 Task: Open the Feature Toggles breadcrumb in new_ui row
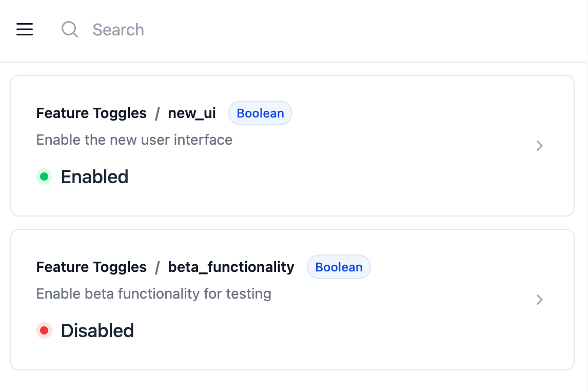pyautogui.click(x=91, y=113)
